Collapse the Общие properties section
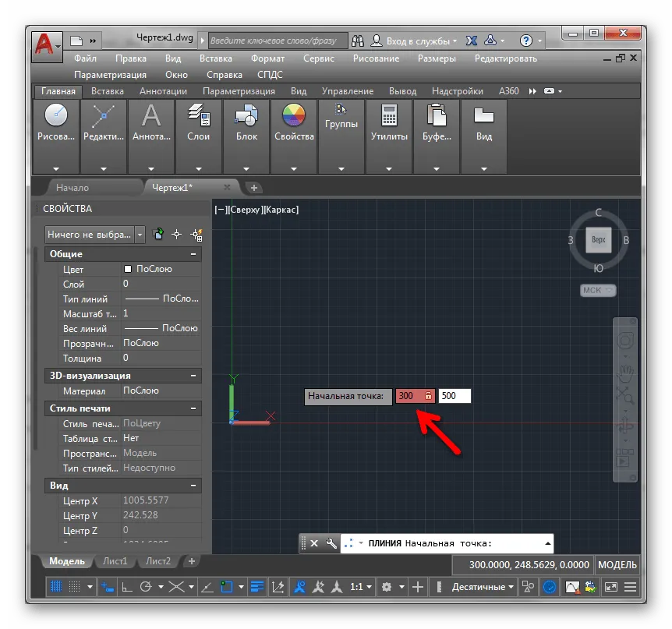Screen dimensions: 672x629 pyautogui.click(x=193, y=254)
